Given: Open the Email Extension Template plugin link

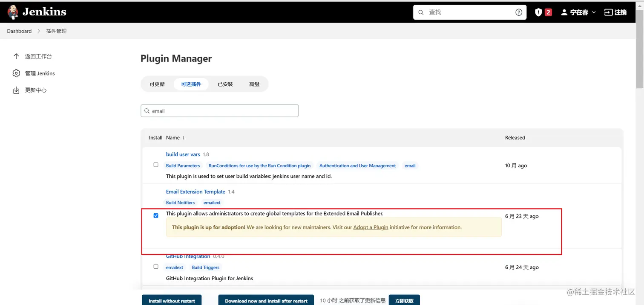Looking at the screenshot, I should (x=195, y=192).
